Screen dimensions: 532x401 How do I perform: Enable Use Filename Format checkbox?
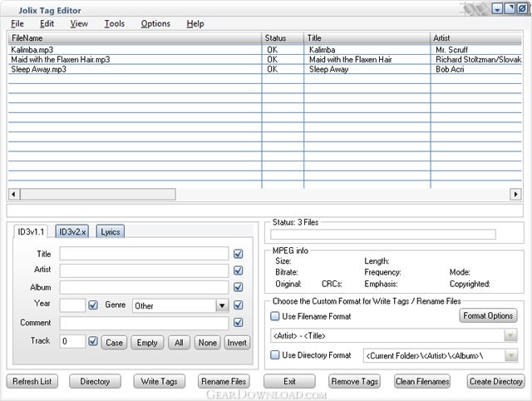point(274,316)
